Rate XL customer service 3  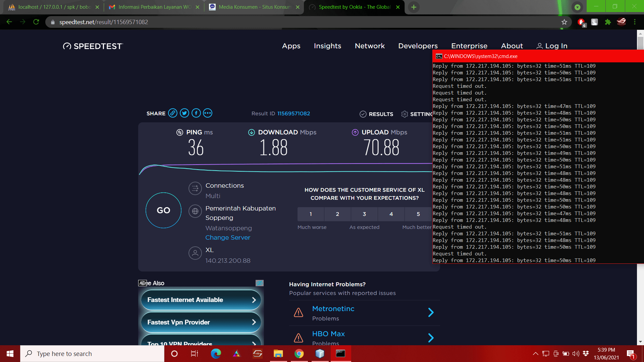364,214
